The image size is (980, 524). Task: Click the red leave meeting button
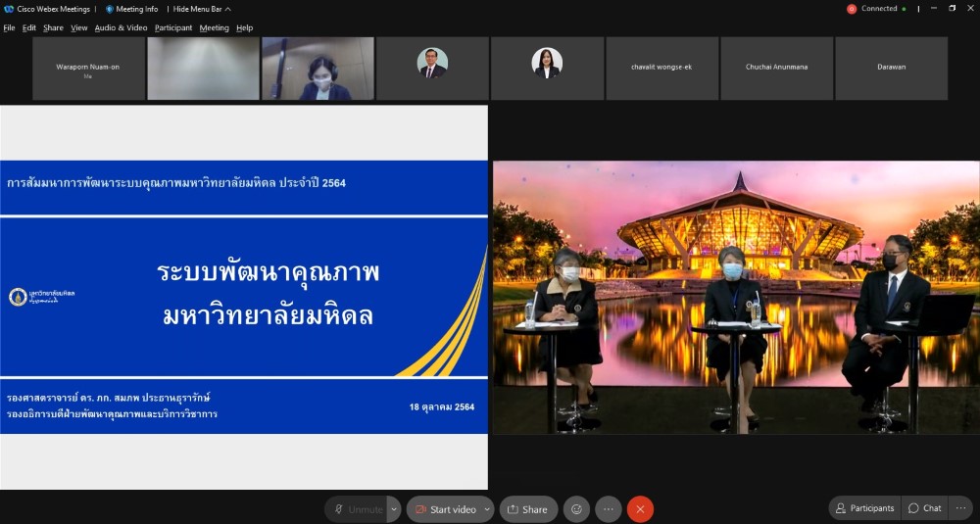click(640, 509)
